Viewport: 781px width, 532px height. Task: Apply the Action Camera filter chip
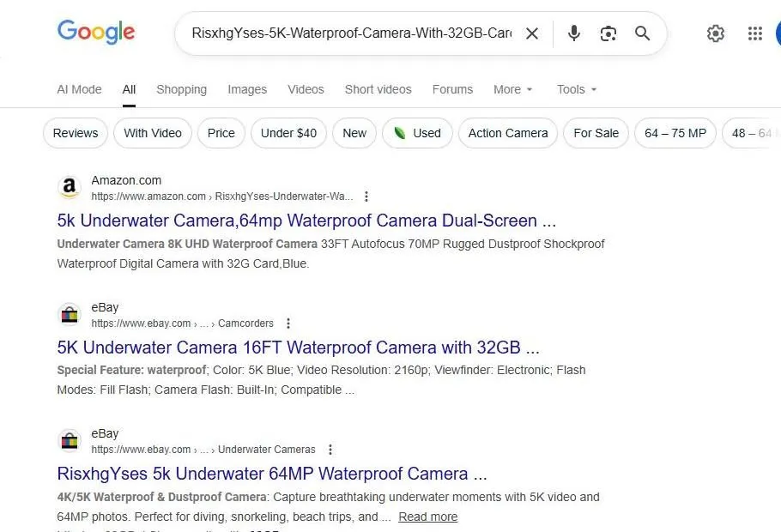[x=508, y=133]
